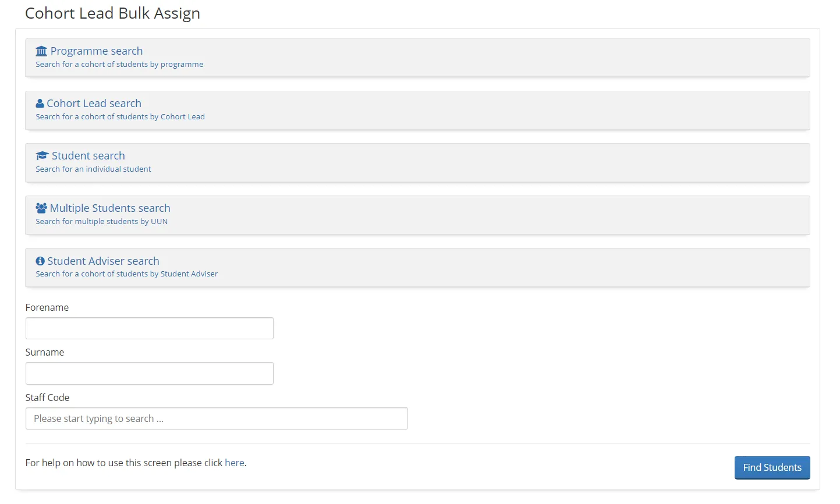Click the group icon on Multiple Students search
Image resolution: width=840 pixels, height=504 pixels.
[x=41, y=207]
